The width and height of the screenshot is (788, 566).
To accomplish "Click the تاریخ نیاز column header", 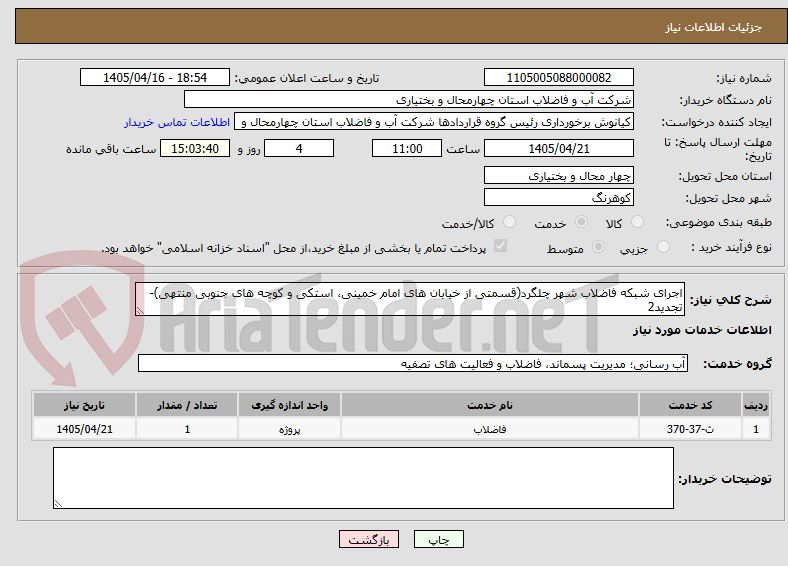I will coord(84,405).
